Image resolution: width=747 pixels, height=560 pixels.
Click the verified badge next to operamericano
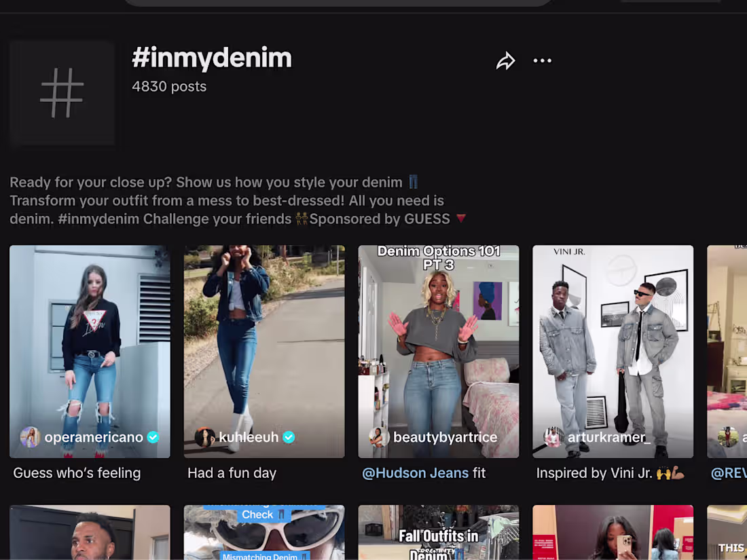pyautogui.click(x=153, y=437)
